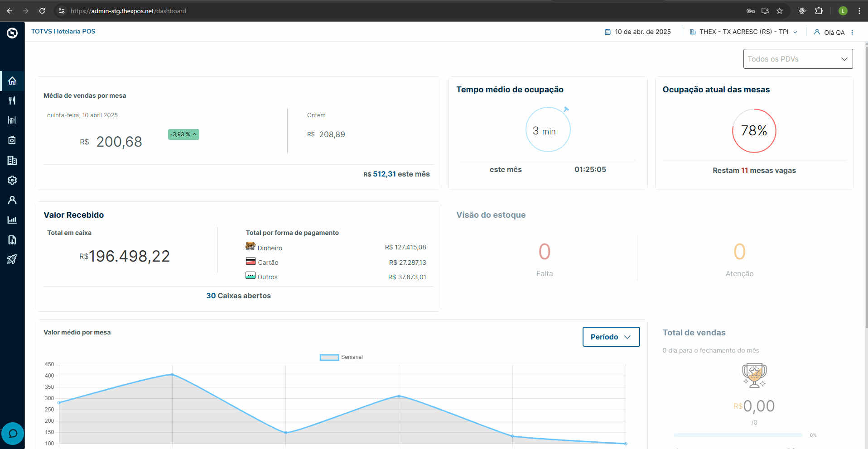Open the settings gear sidebar icon
This screenshot has height=449, width=868.
(12, 180)
